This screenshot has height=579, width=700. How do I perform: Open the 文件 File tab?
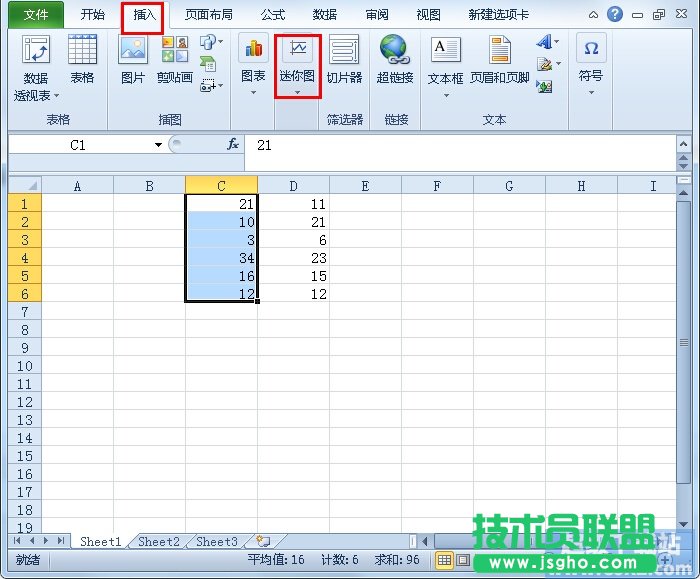point(36,15)
